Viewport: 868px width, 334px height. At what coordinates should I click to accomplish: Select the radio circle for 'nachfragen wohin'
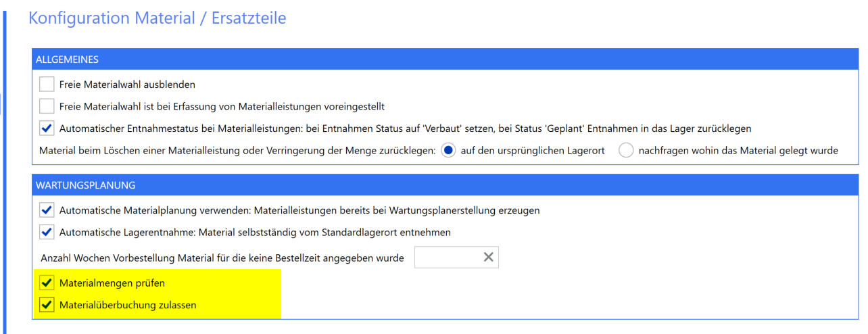627,150
